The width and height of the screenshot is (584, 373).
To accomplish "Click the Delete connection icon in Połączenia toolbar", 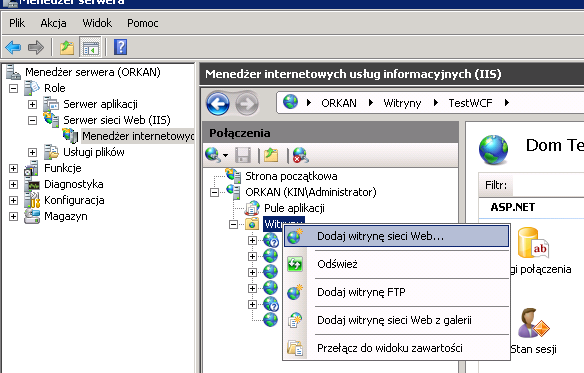I will point(300,155).
